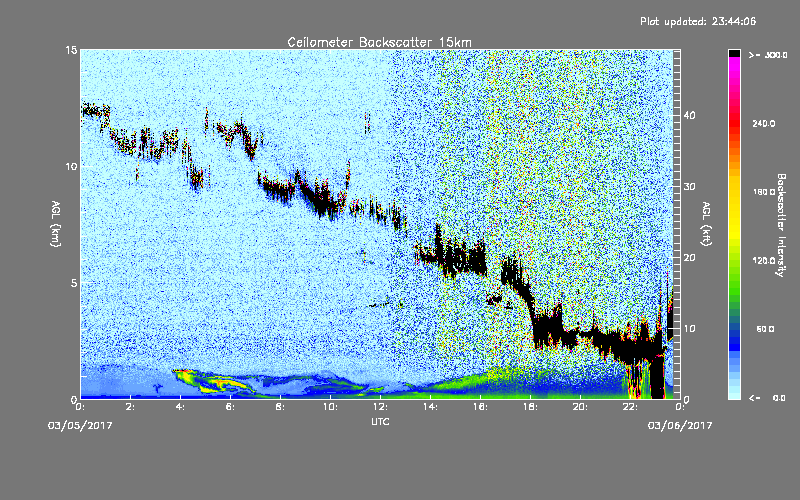Click the '6:' hour tick label
The height and width of the screenshot is (500, 800).
[231, 407]
